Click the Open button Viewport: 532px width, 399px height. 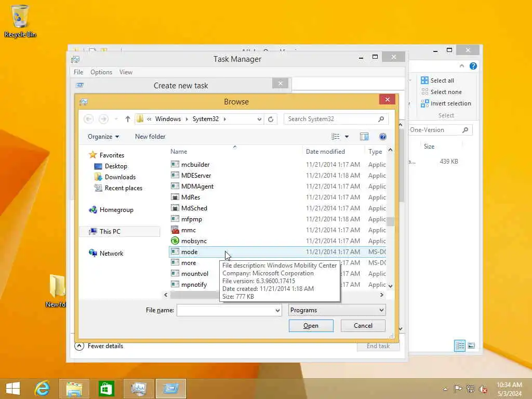[311, 326]
